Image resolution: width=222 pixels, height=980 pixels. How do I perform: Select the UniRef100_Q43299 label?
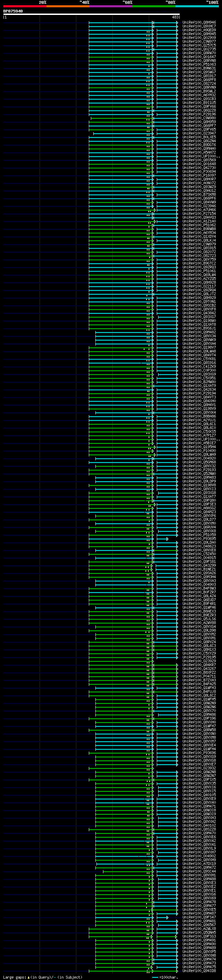[x=199, y=566]
